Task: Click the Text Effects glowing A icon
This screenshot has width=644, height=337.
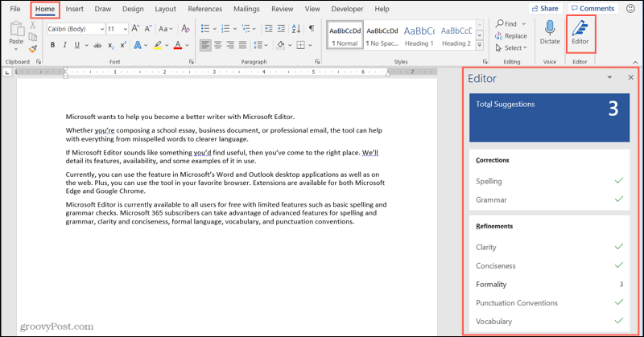Action: click(x=138, y=45)
